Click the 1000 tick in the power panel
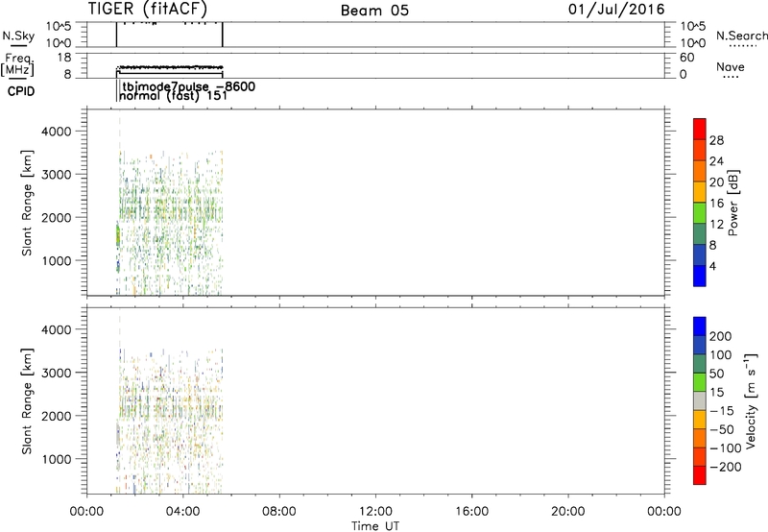768x532 pixels. [57, 260]
